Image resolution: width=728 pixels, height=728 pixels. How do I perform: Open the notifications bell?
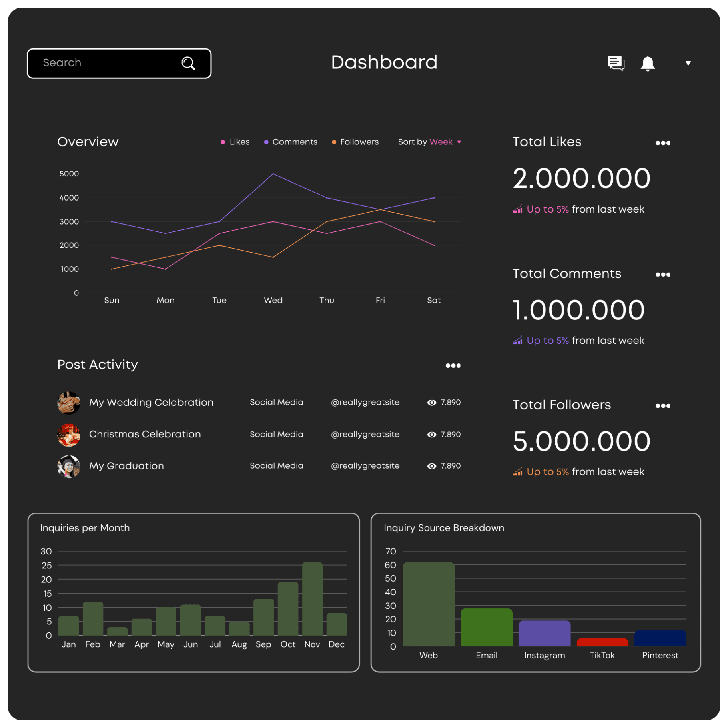tap(647, 64)
